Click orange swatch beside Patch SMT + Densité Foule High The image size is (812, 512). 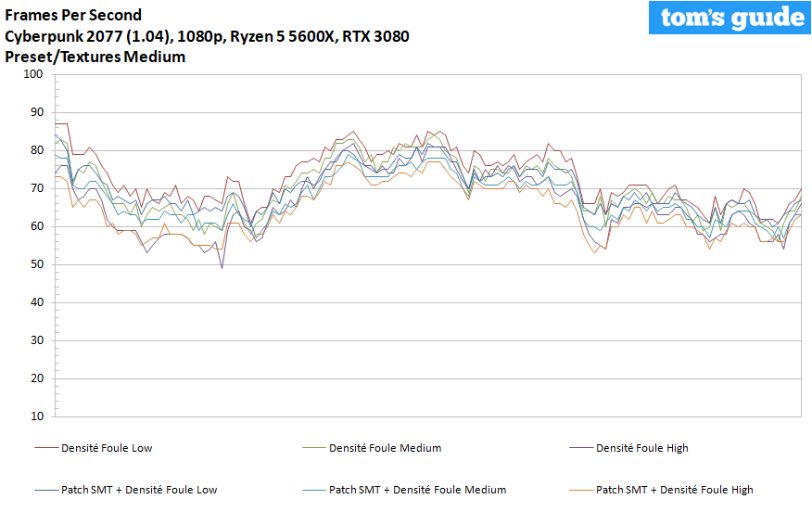click(x=581, y=491)
